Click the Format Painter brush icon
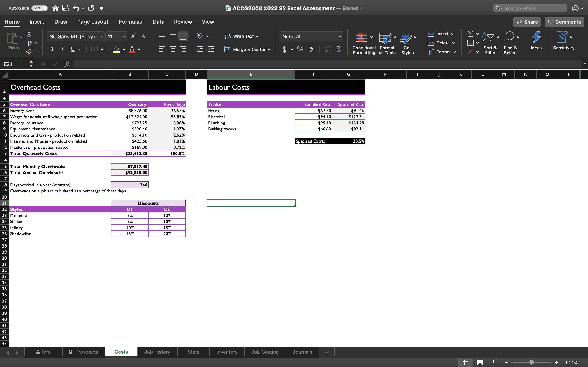 [29, 51]
